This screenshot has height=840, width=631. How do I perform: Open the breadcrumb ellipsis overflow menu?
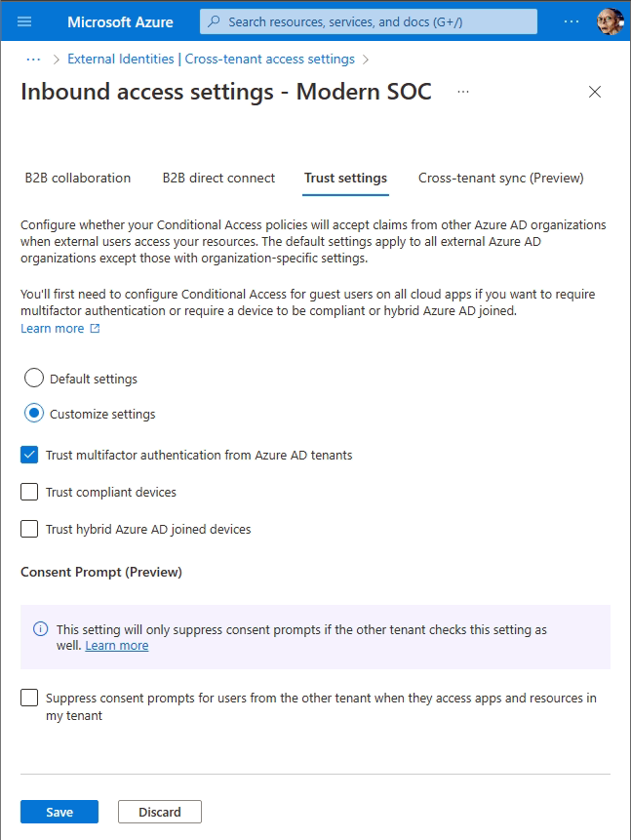point(29,59)
